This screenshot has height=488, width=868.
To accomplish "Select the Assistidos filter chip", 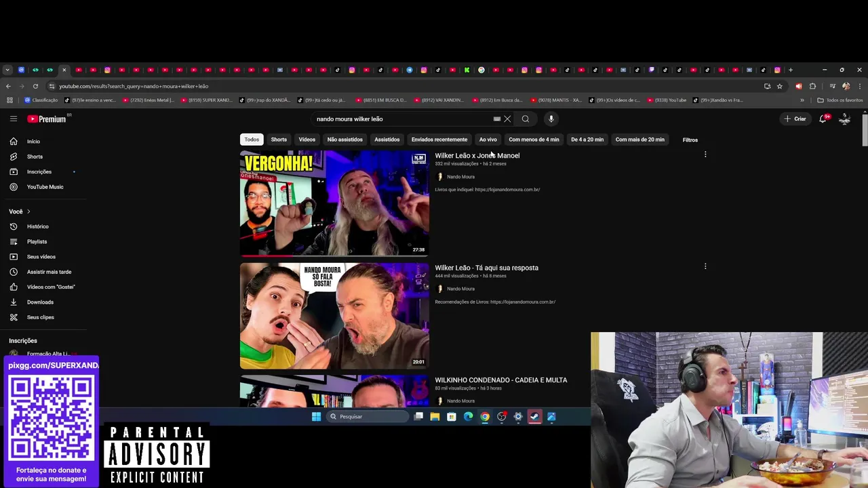I will pyautogui.click(x=387, y=140).
